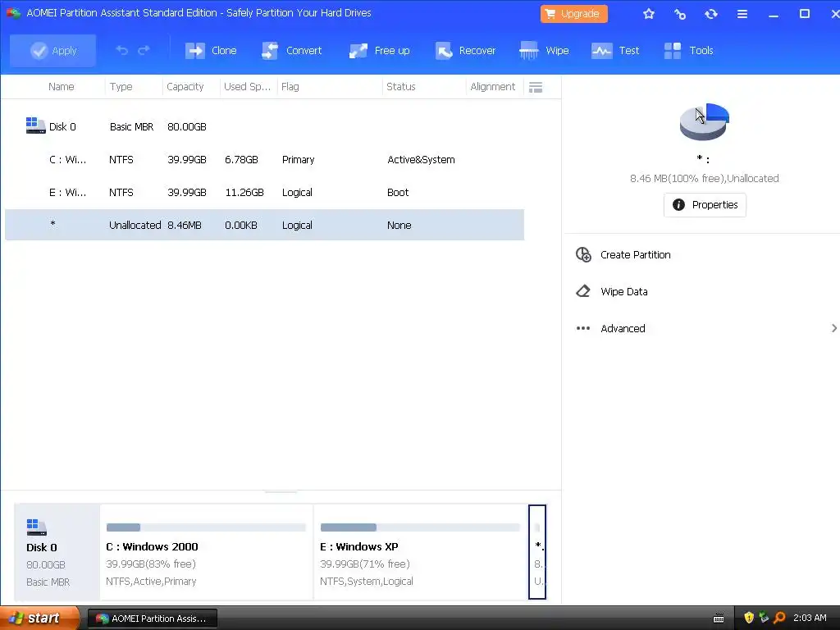Select the Unallocated 8.46MB row
The image size is (840, 630).
click(x=265, y=225)
